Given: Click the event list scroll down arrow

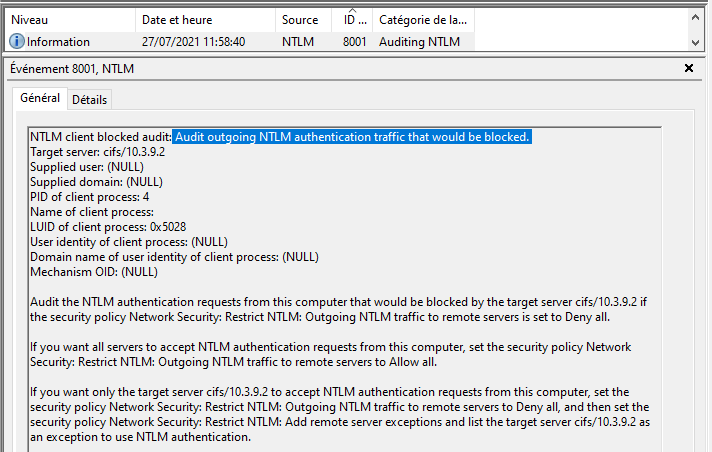Looking at the screenshot, I should coord(695,43).
